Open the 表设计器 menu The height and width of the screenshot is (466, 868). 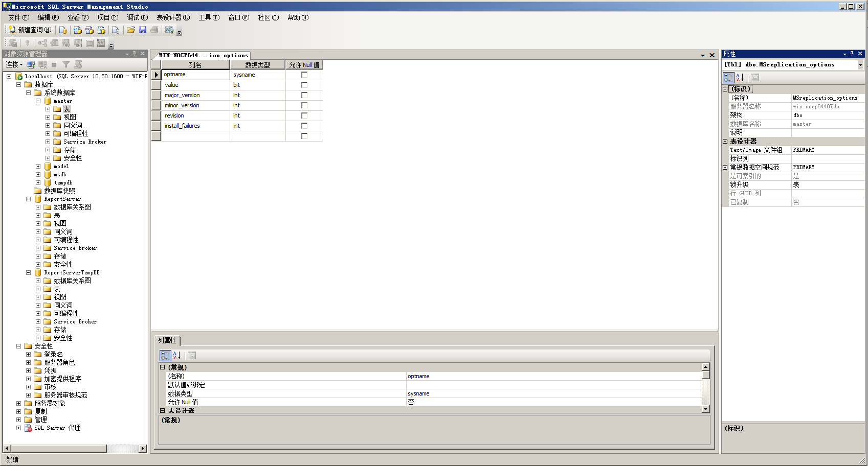[x=173, y=17]
